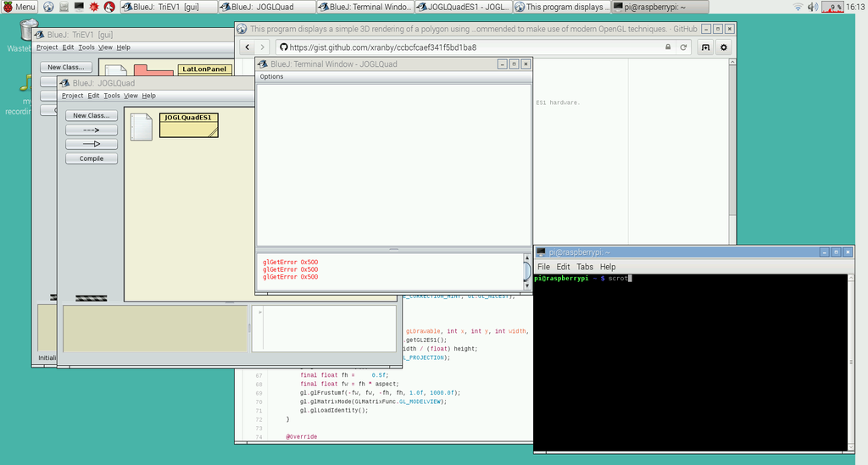Open Tabs menu in the pi terminal
868x465 pixels.
(x=585, y=267)
